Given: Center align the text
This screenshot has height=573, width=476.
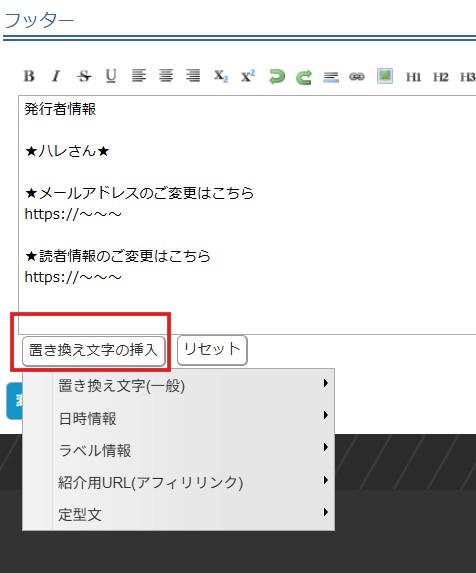Looking at the screenshot, I should click(x=166, y=76).
